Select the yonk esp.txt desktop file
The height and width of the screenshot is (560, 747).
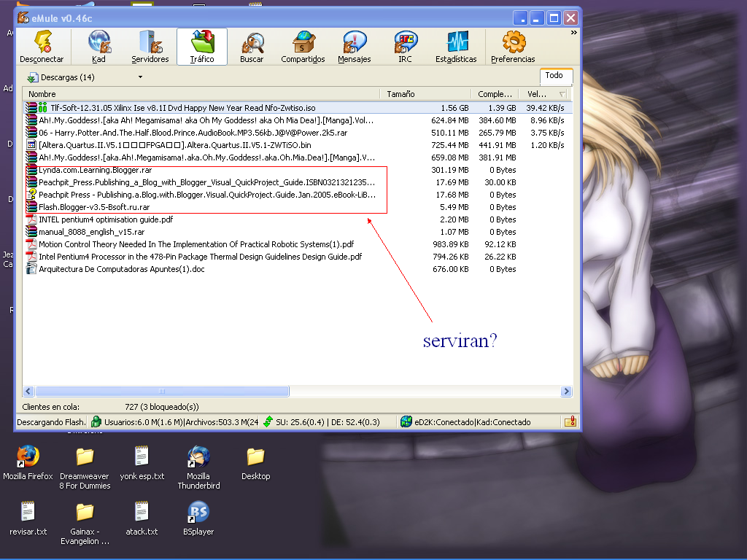(x=142, y=463)
